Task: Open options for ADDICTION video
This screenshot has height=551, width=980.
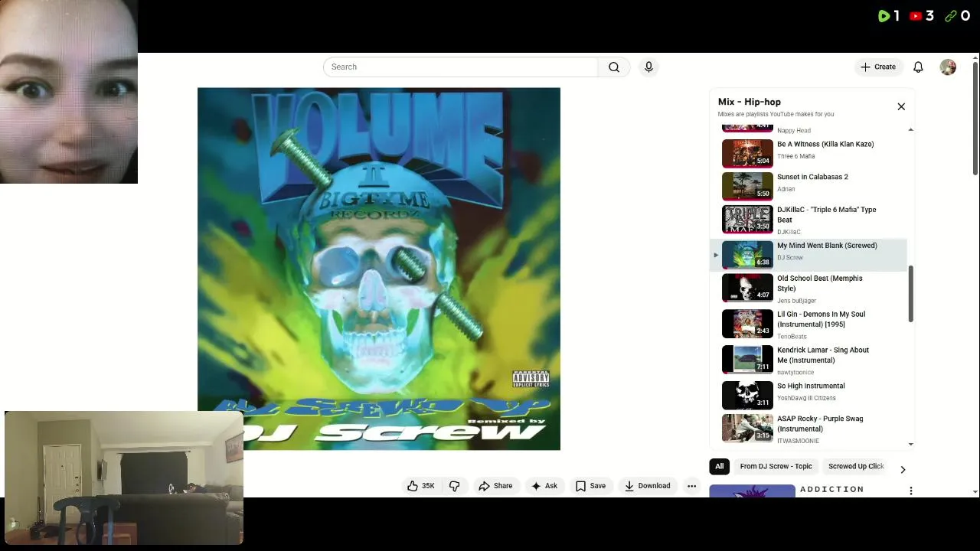Action: [910, 491]
